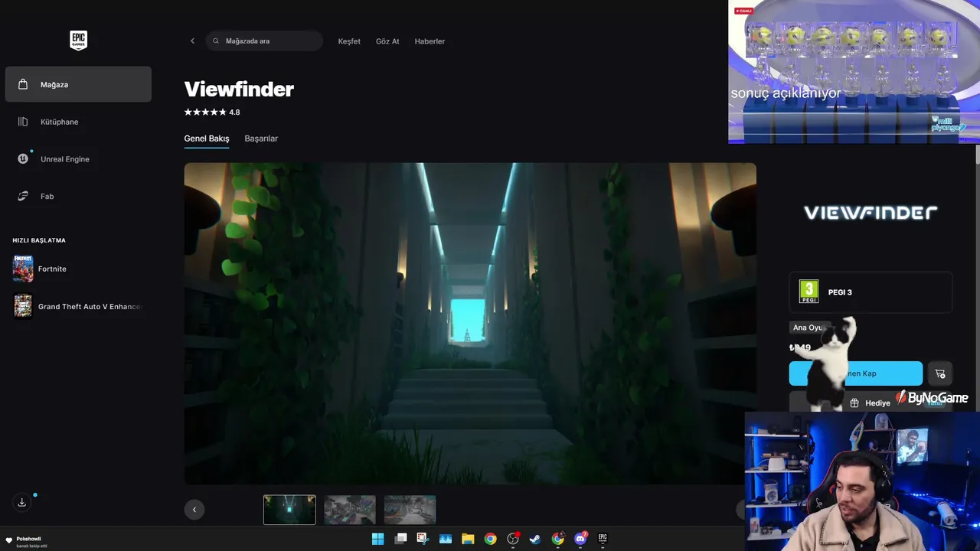This screenshot has height=551, width=980.
Task: Open the first Chrome taskbar icon
Action: coord(490,539)
